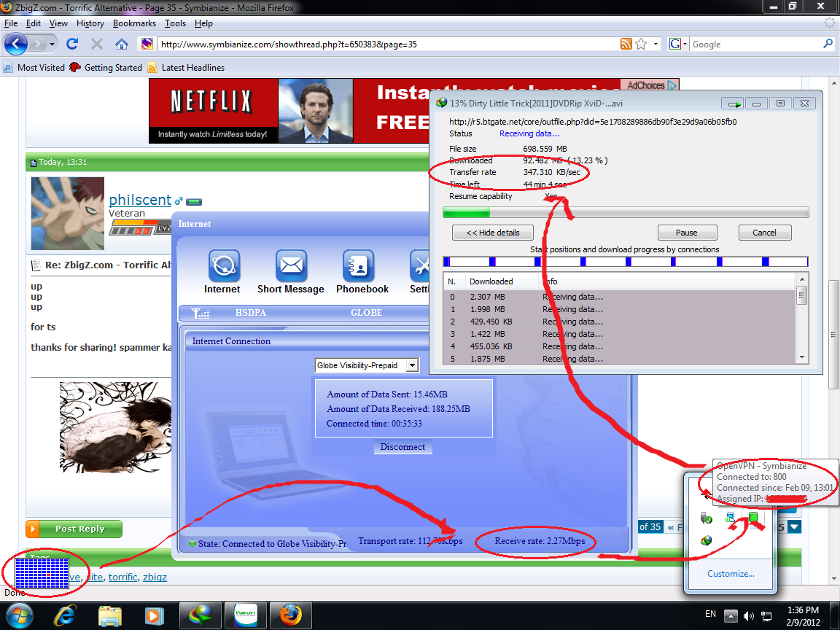Screen dimensions: 840x630
Task: Open Most Visited bookmarks folder
Action: (34, 68)
